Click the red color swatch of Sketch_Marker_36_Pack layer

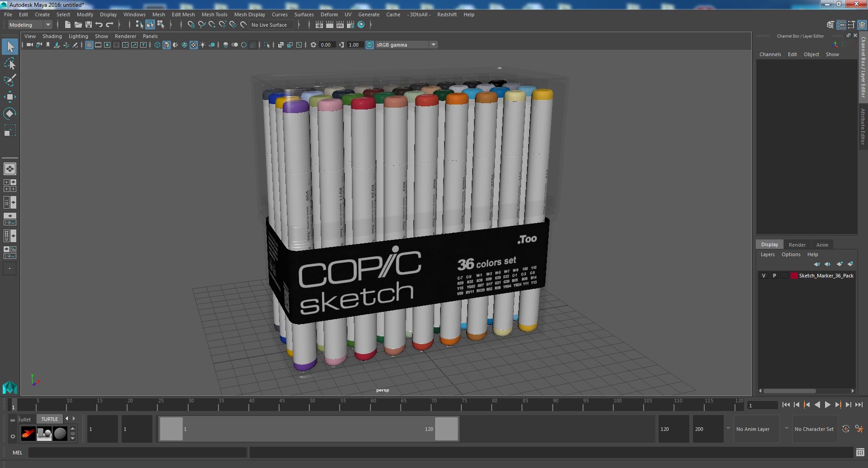coord(794,276)
